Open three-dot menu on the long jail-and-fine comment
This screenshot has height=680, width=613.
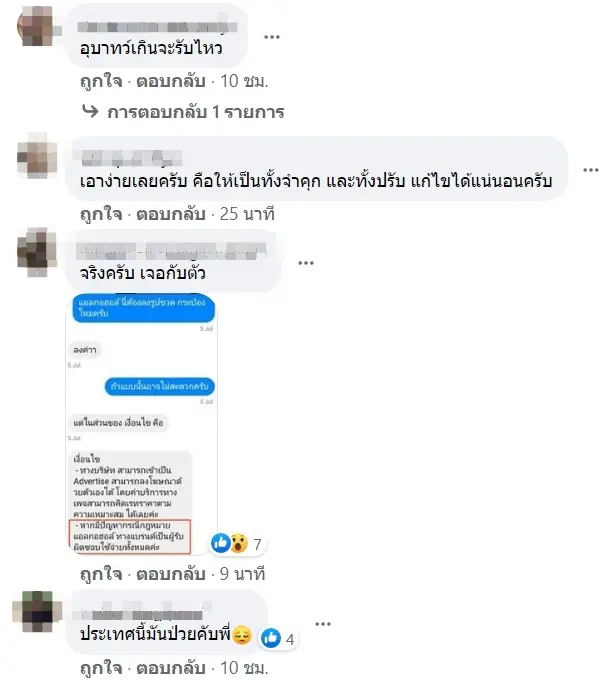tap(590, 170)
